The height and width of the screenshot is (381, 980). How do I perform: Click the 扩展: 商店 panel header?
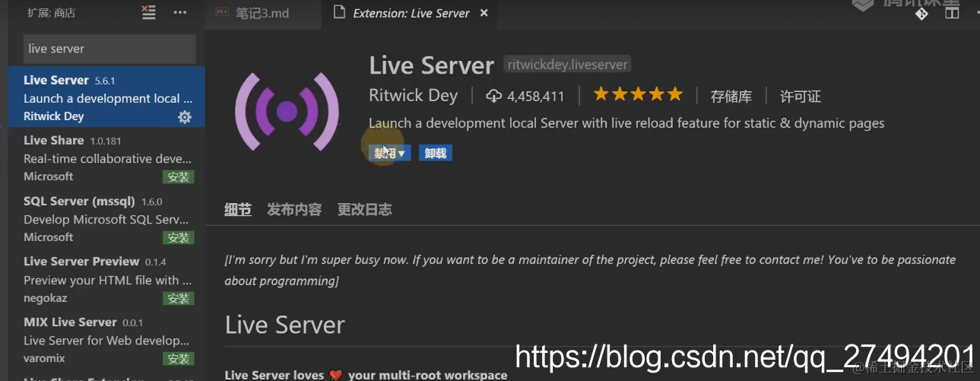coord(52,13)
